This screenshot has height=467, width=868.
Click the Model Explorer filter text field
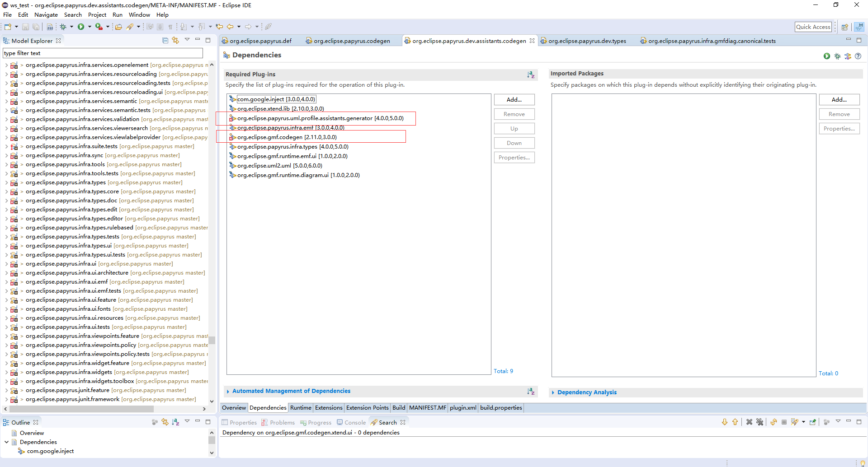[x=103, y=53]
